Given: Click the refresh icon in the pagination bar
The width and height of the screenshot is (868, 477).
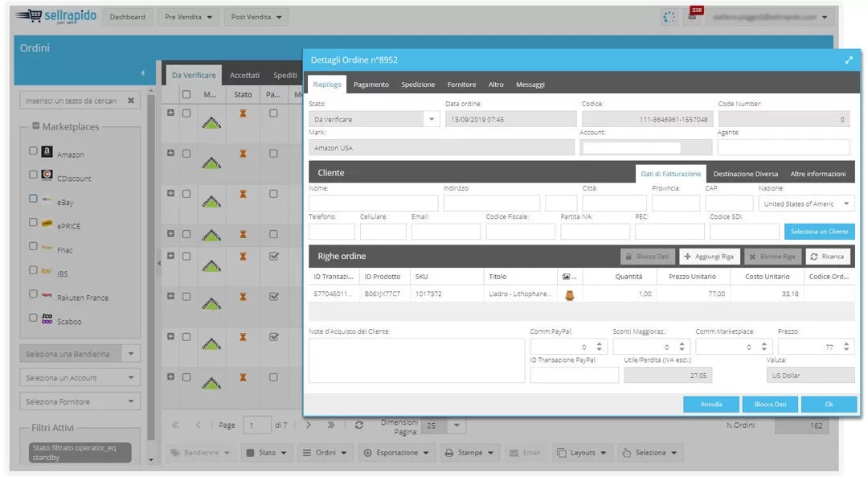Looking at the screenshot, I should [358, 425].
